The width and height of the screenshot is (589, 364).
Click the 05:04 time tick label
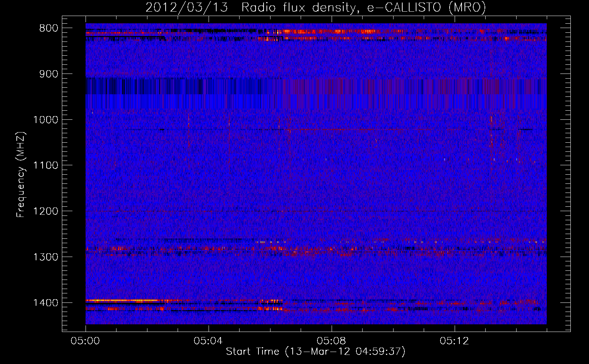click(x=208, y=341)
